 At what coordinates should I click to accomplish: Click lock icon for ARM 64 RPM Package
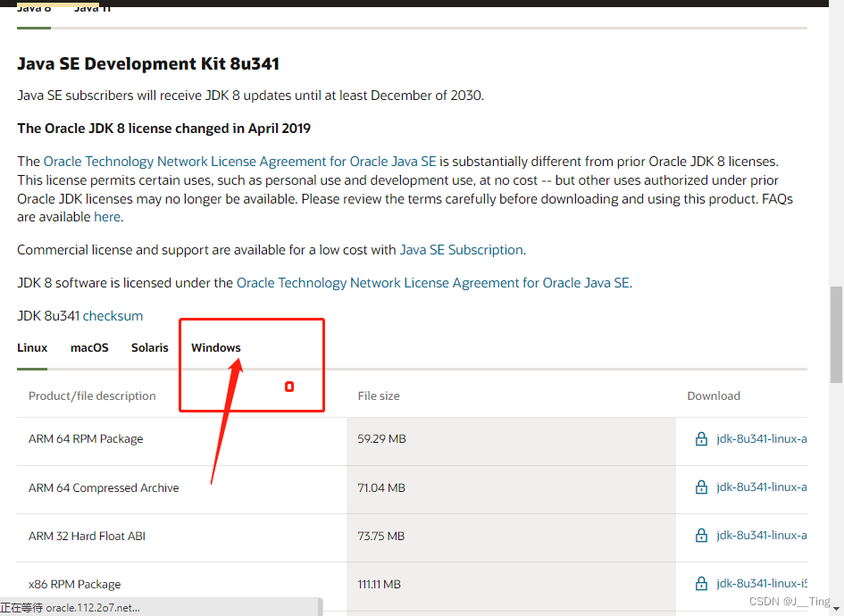coord(701,439)
